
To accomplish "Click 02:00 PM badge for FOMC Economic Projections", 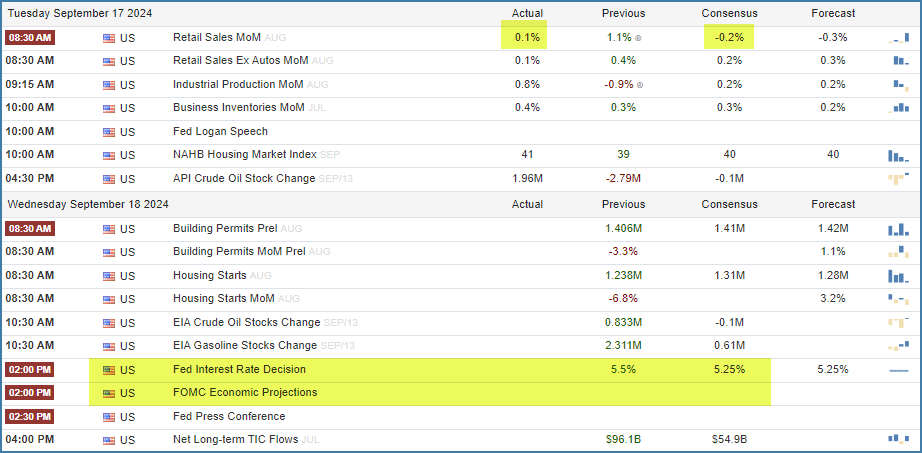I will pos(30,393).
